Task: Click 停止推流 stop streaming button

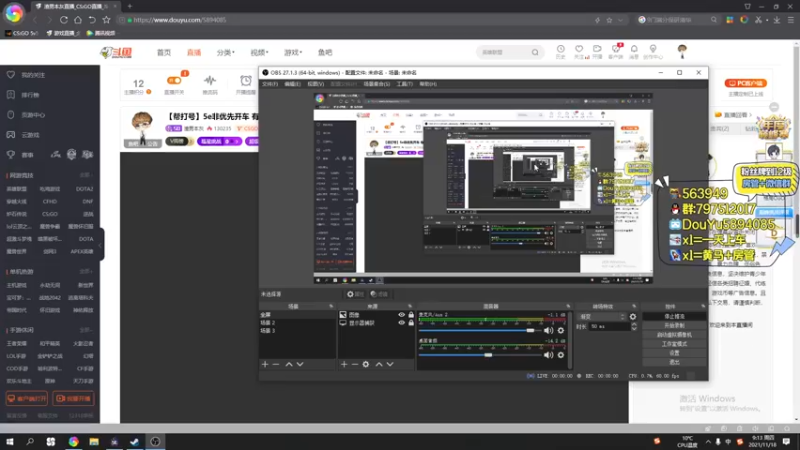Action: (674, 316)
